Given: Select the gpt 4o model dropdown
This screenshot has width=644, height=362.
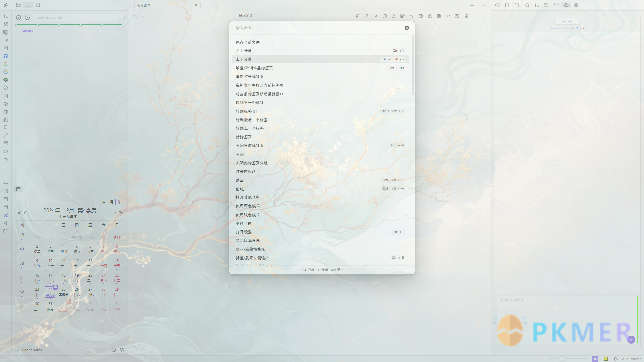Looking at the screenshot, I should pyautogui.click(x=567, y=21).
